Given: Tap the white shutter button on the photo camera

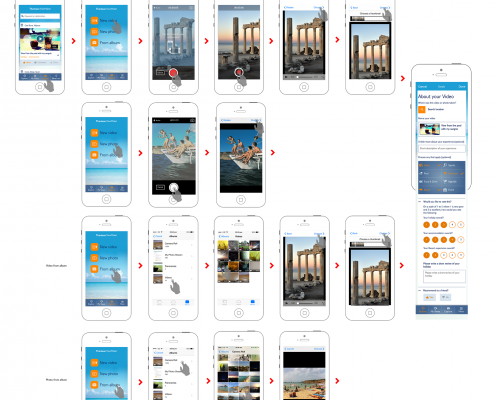Looking at the screenshot, I should [173, 187].
